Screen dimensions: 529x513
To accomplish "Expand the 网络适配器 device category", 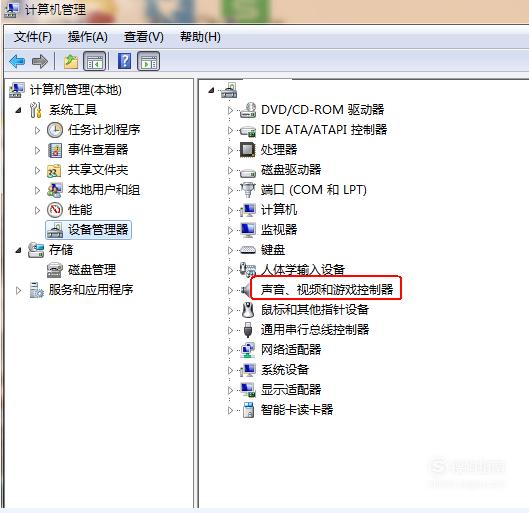I will tap(230, 350).
